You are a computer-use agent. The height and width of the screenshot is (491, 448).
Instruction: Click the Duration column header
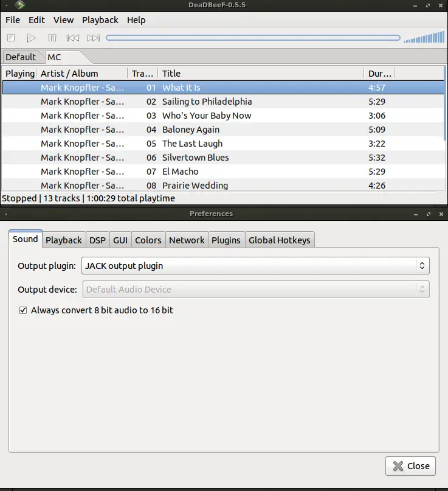(379, 73)
